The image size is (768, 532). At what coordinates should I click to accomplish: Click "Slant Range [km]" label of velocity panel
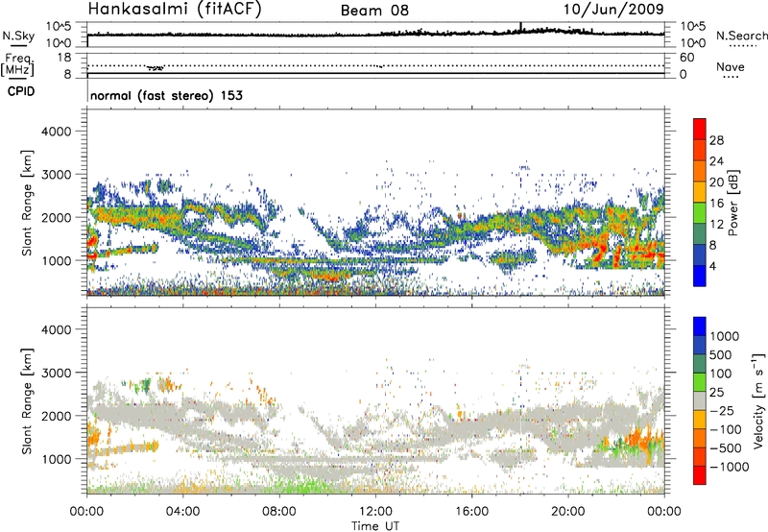28,400
